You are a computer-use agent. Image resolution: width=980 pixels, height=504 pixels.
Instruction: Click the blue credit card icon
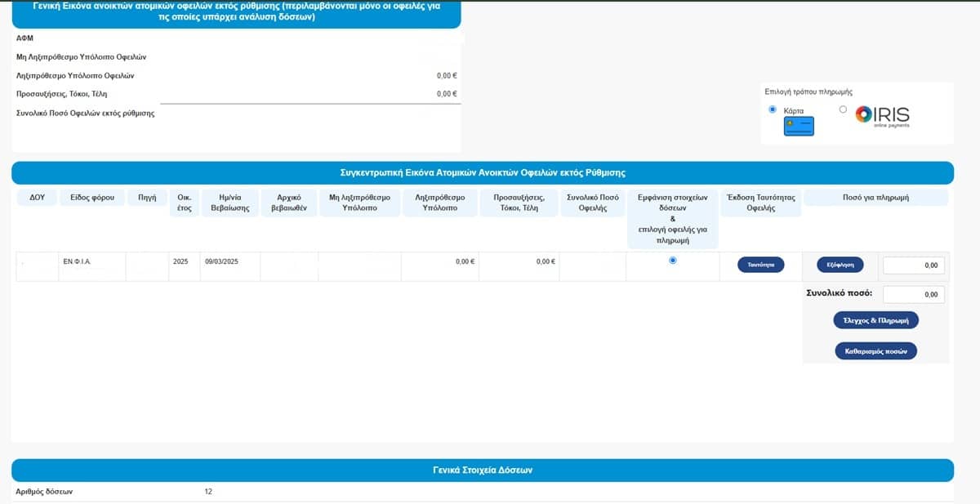tap(799, 127)
